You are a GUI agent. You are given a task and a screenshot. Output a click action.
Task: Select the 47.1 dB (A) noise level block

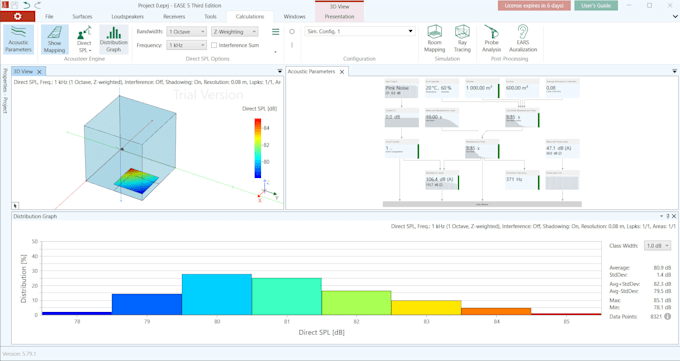(x=562, y=149)
